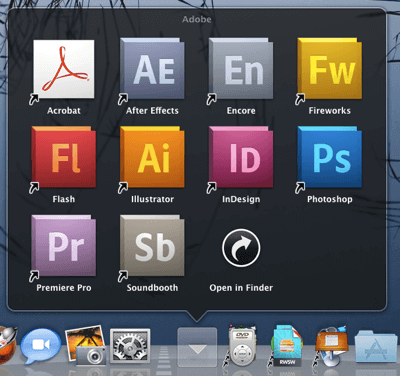Open iChat from the Dock
Screen dimensions: 400x376
click(x=41, y=346)
